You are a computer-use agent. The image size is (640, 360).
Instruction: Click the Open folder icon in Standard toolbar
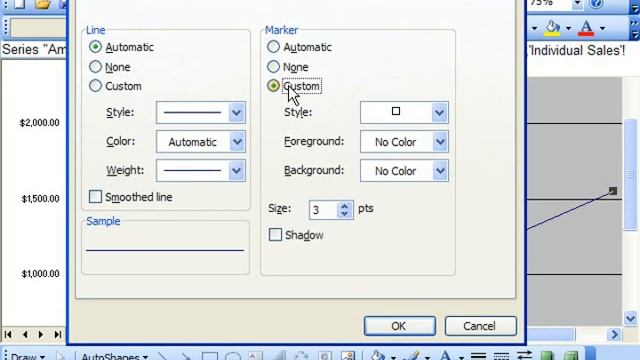point(42,4)
